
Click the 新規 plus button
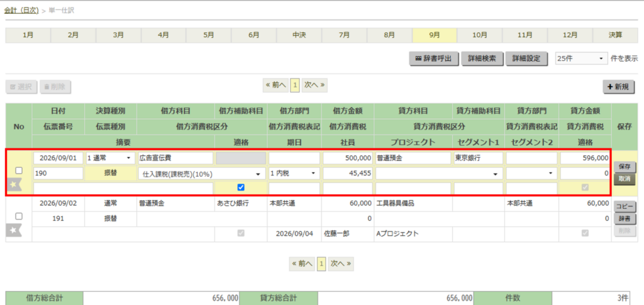[619, 87]
